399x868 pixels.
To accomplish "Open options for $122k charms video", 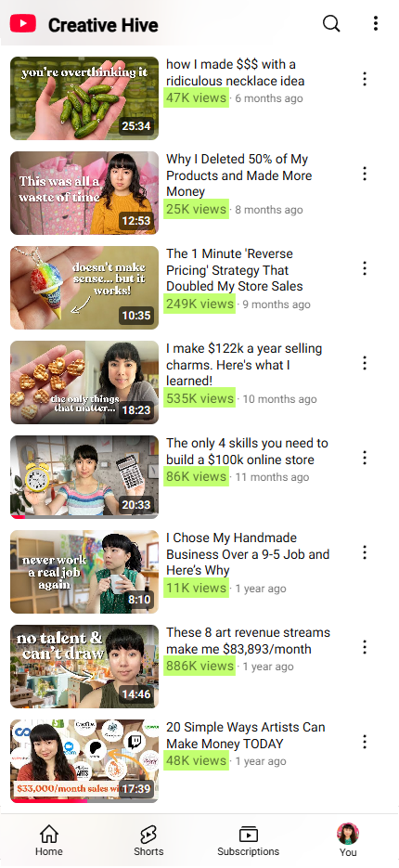I will click(x=364, y=363).
